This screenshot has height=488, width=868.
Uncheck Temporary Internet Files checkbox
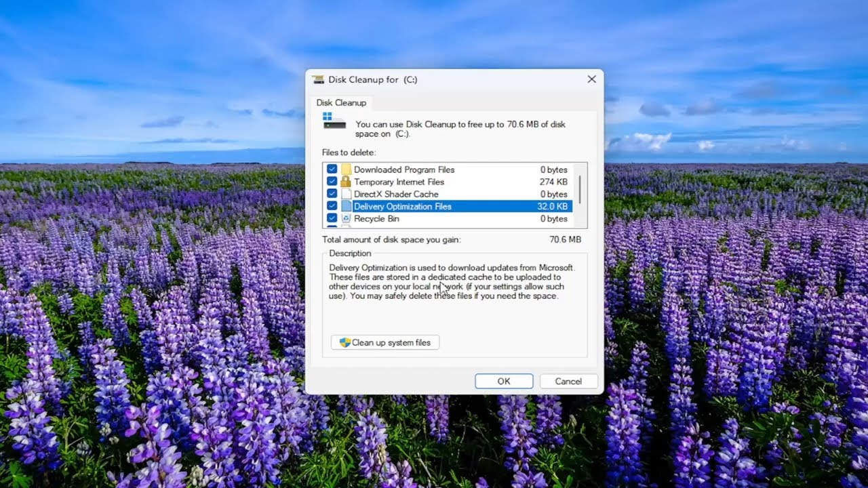click(332, 182)
